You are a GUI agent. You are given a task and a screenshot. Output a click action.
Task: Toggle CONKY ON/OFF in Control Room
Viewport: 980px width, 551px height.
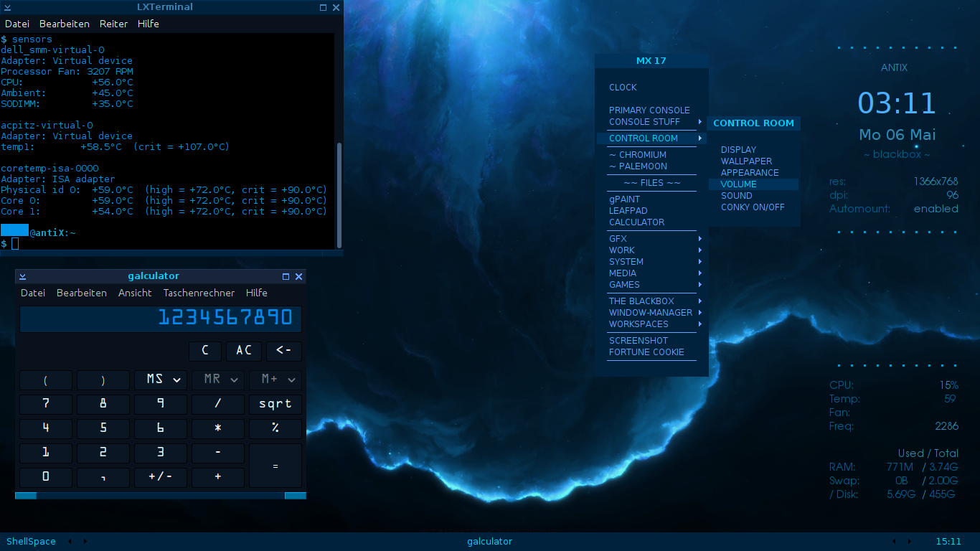tap(753, 207)
